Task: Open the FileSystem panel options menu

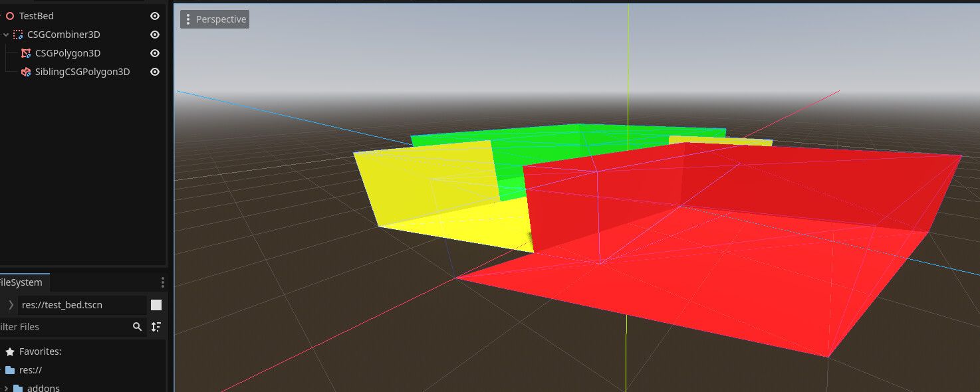Action: point(162,282)
